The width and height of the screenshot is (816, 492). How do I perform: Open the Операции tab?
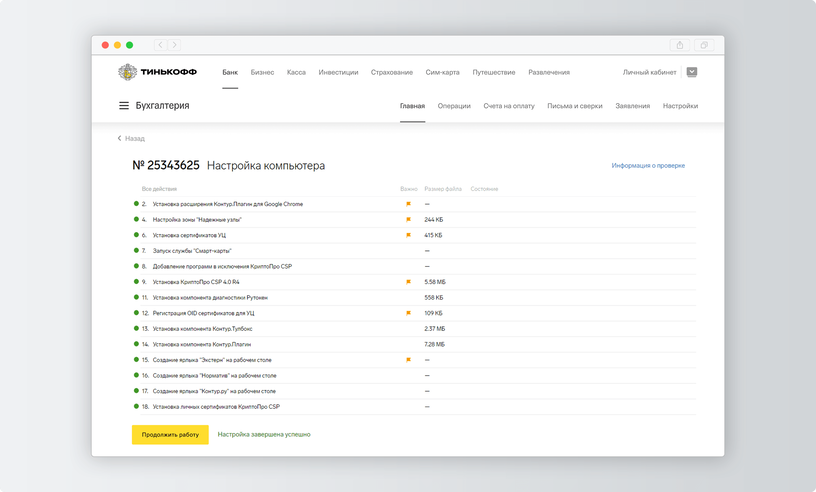point(454,106)
